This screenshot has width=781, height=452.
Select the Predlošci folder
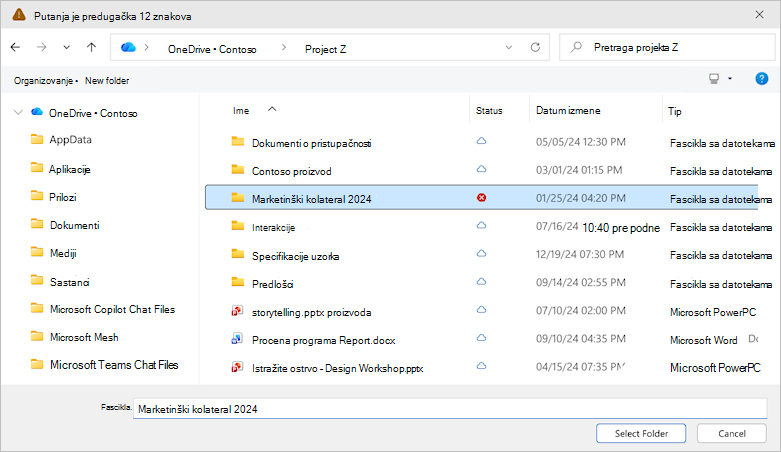(x=272, y=284)
